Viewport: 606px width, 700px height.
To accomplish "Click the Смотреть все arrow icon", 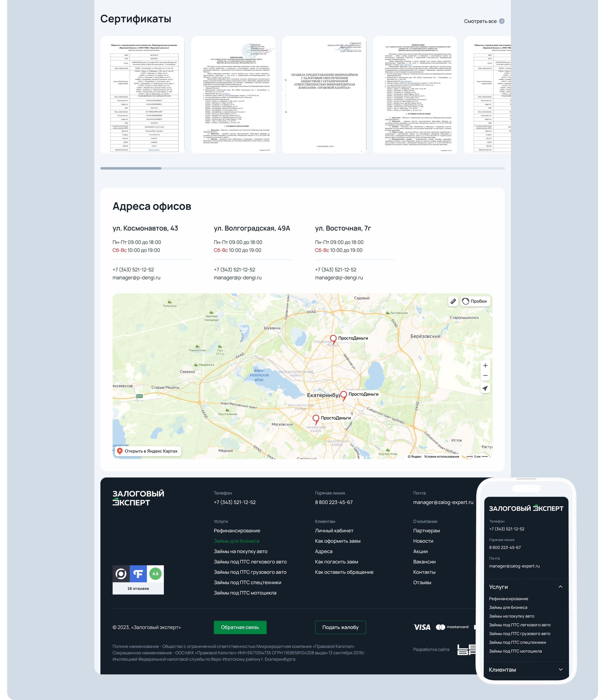I will point(502,21).
